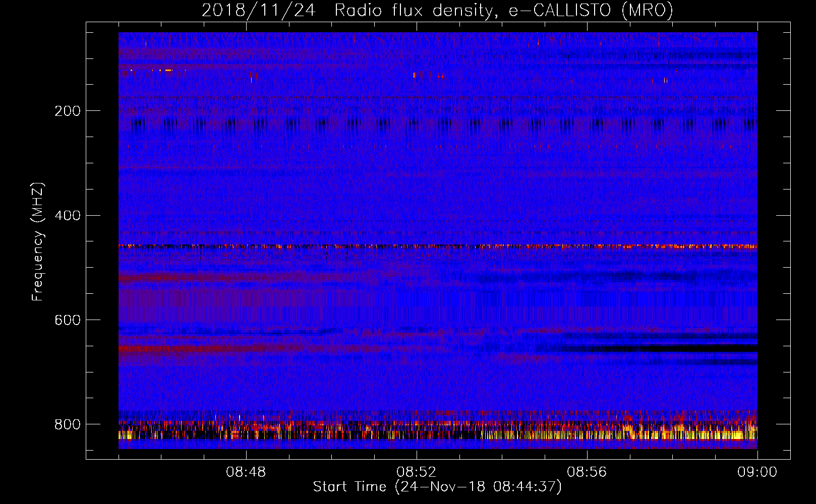The image size is (816, 504).
Task: Select the 400 frequency tick label
Action: (x=68, y=216)
